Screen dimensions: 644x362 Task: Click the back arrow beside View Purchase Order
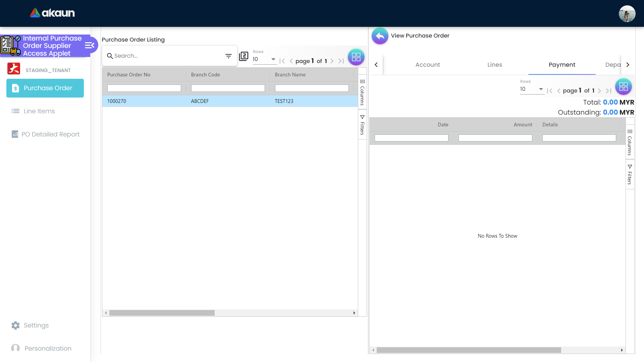click(x=380, y=36)
